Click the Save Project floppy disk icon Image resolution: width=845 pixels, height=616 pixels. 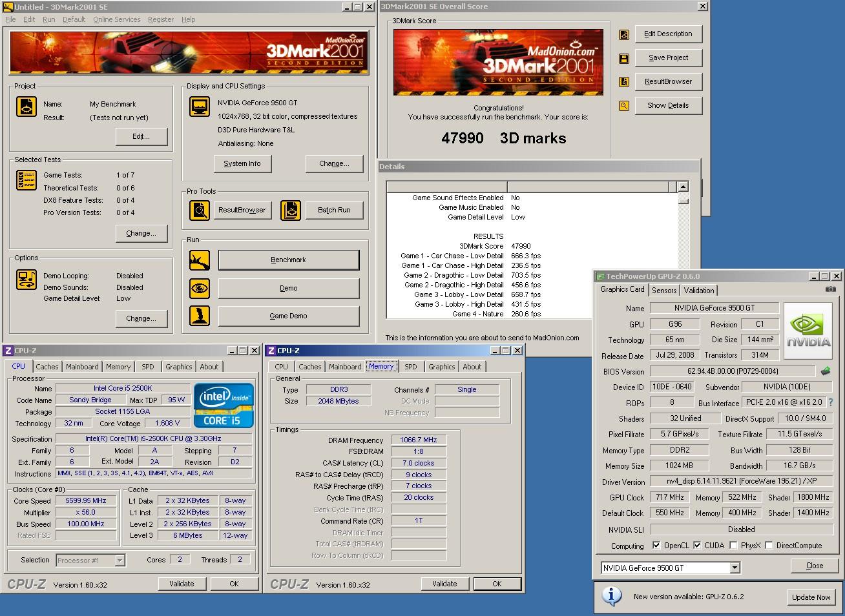coord(624,59)
